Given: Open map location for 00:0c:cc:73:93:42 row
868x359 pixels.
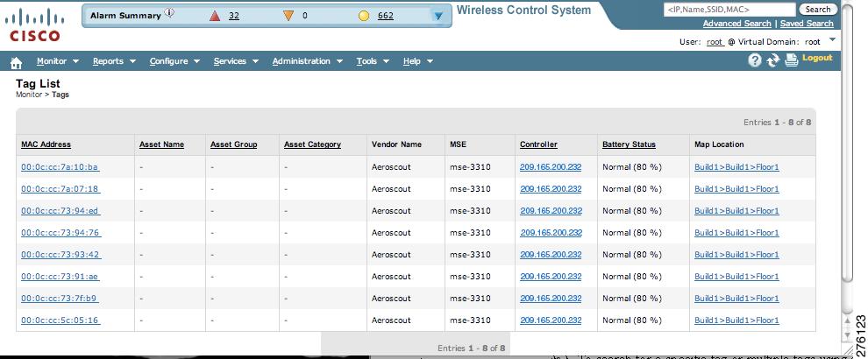Looking at the screenshot, I should pos(736,255).
